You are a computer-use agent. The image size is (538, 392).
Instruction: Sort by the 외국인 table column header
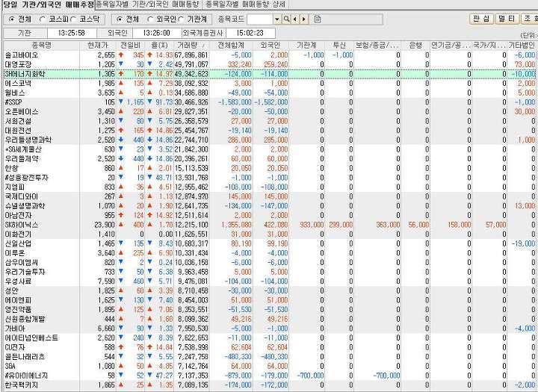click(x=270, y=46)
